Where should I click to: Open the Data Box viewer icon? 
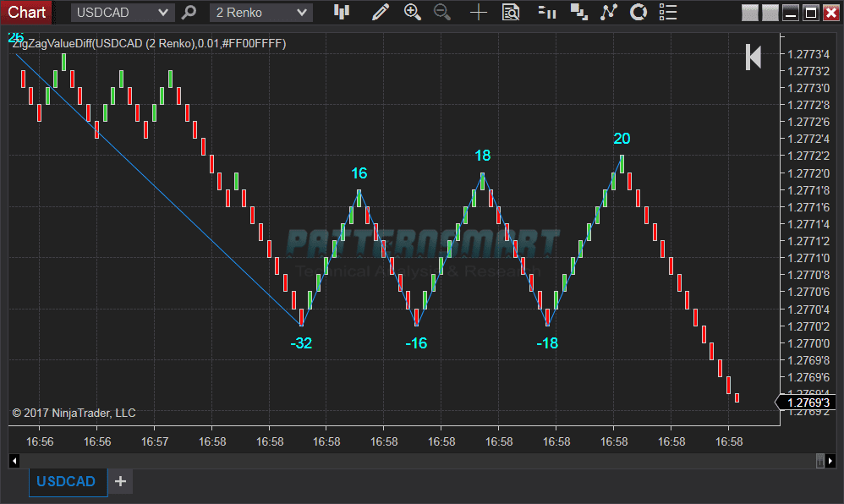512,12
